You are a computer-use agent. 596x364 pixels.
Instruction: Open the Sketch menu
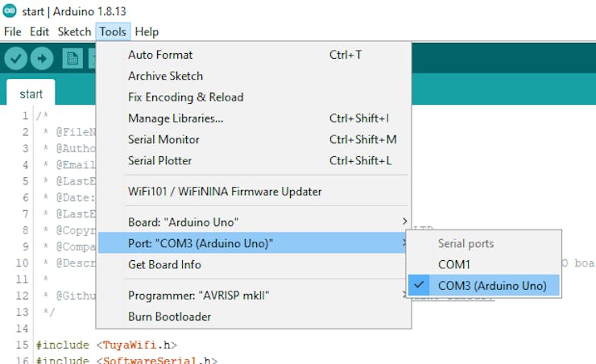tap(74, 31)
